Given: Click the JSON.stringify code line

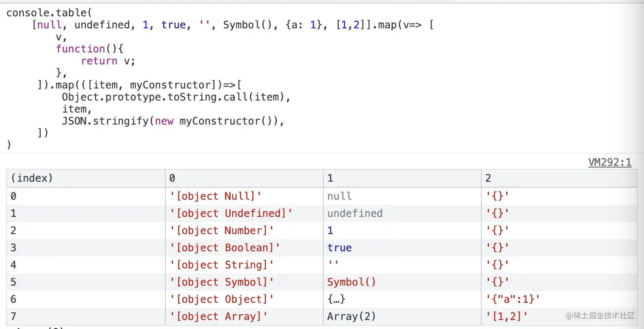Looking at the screenshot, I should (173, 121).
